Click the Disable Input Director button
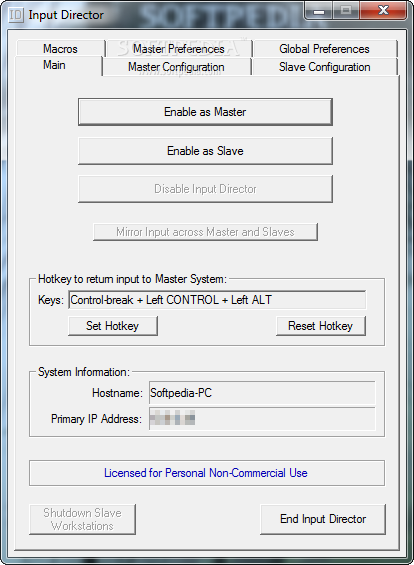The height and width of the screenshot is (565, 414). [205, 189]
